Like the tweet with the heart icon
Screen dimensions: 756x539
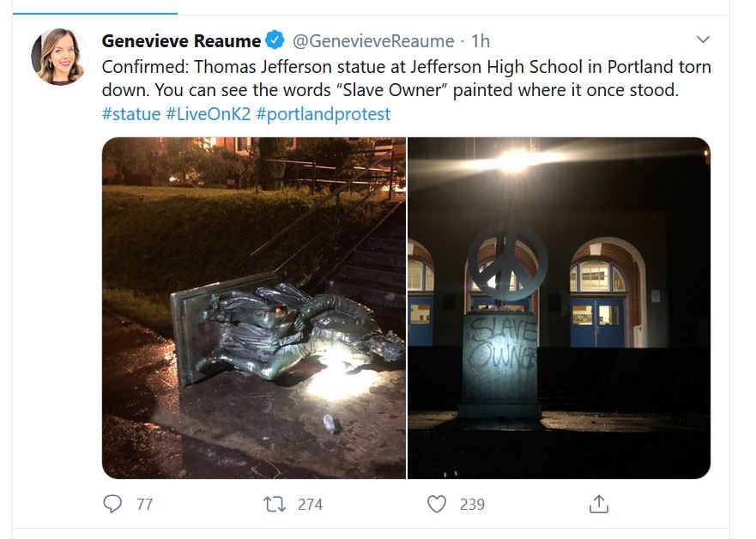[437, 504]
